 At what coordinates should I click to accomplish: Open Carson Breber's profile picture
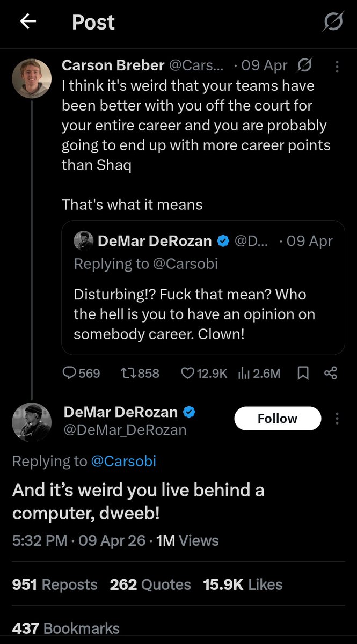click(32, 78)
